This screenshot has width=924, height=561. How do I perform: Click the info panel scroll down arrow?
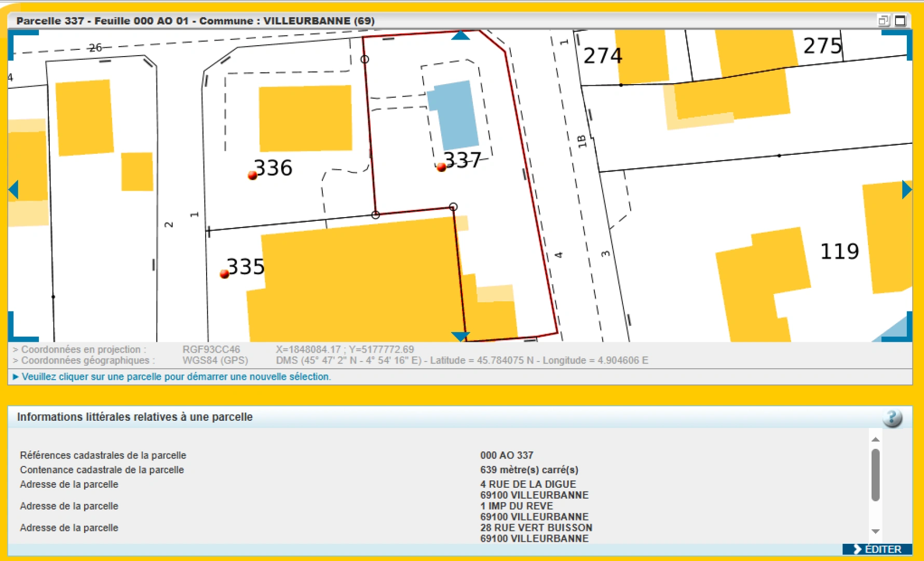[x=876, y=531]
